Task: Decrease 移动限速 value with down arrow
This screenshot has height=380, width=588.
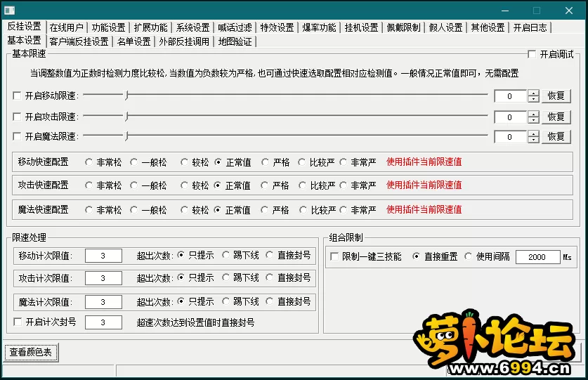Action: (x=533, y=99)
